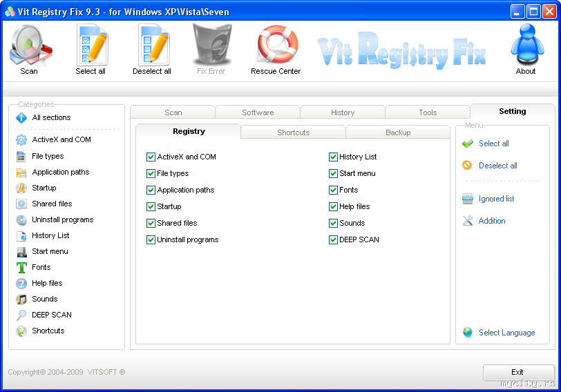The image size is (561, 392).
Task: Open the Shortcuts sub-tab
Action: coord(293,133)
